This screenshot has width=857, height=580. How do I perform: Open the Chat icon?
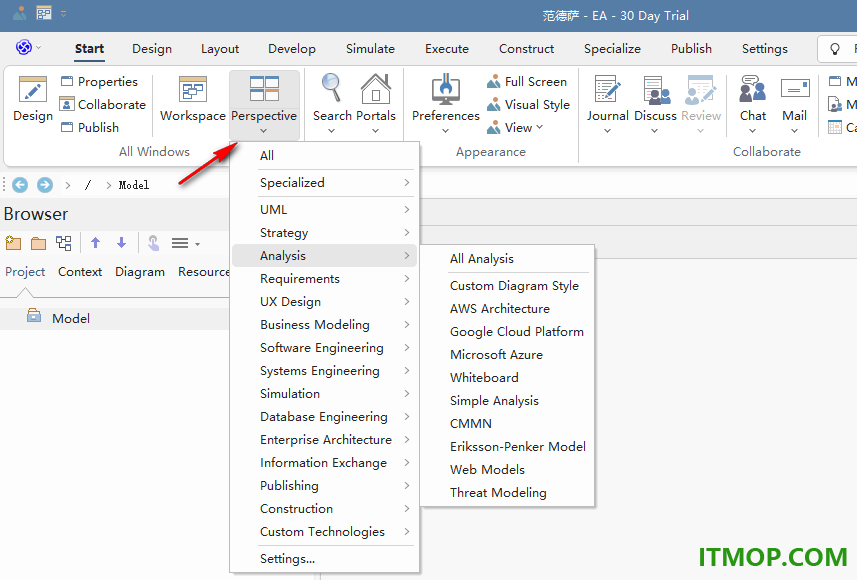coord(753,90)
